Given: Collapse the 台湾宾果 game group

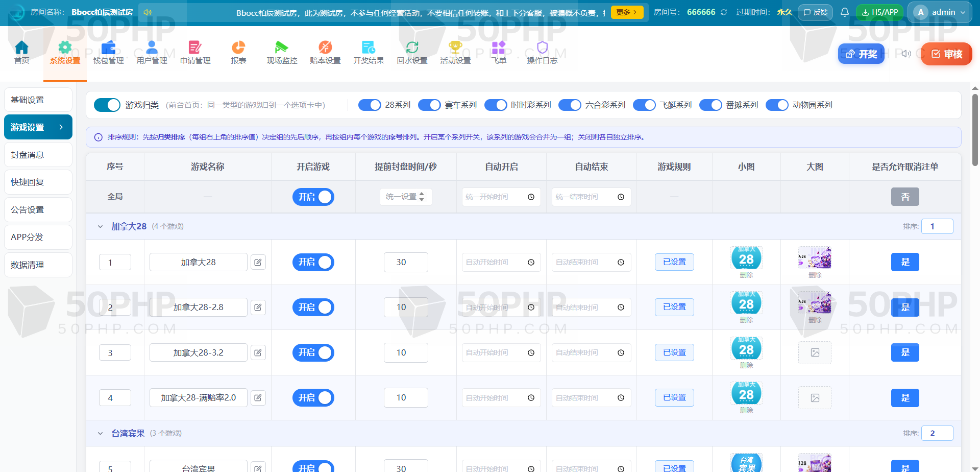Looking at the screenshot, I should pos(100,433).
